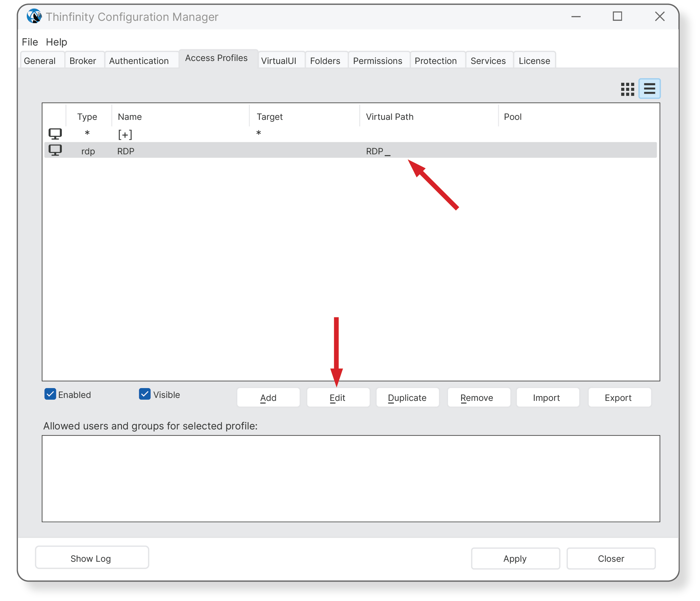Click the Closer button
Screen dimensions: 700x601
[611, 558]
